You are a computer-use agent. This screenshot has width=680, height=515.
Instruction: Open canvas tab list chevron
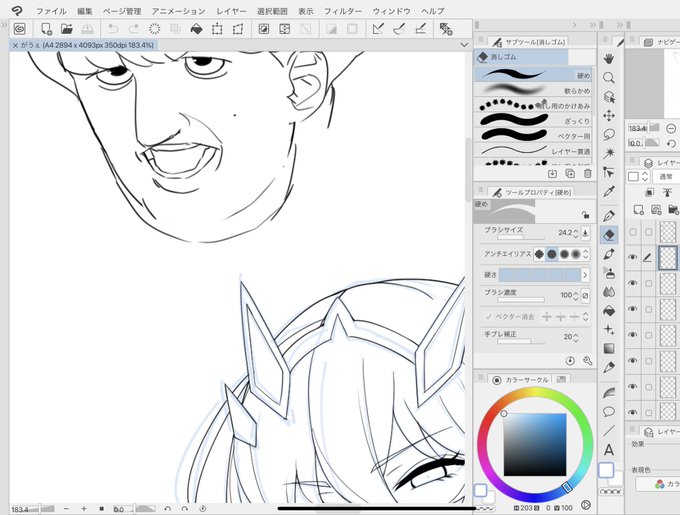(464, 45)
